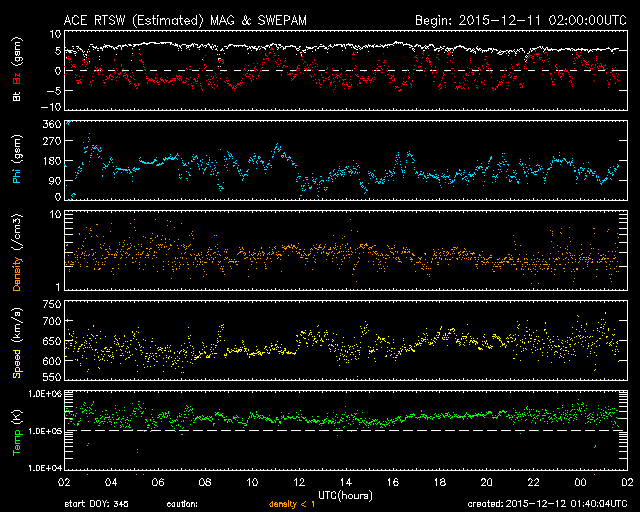
Task: Click the blue Phi (gsm) axis label
Action: 17,161
